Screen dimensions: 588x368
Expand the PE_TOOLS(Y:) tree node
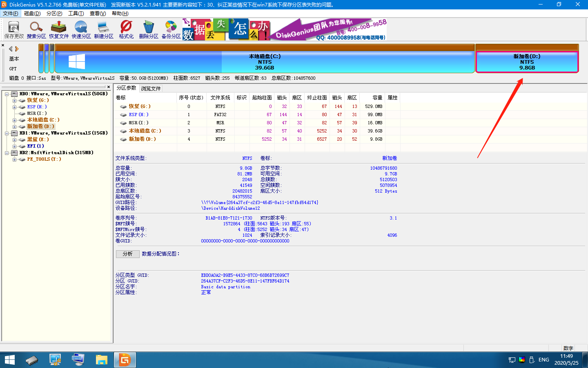[14, 159]
